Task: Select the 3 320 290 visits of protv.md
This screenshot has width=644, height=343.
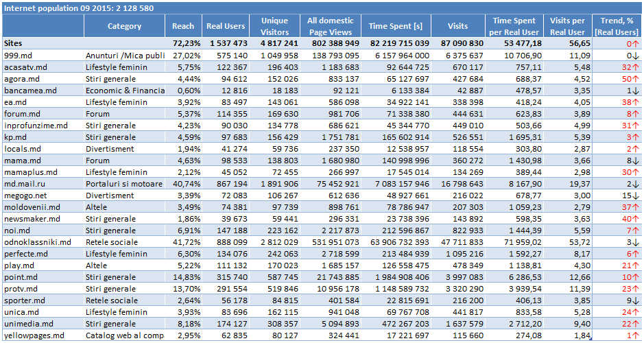Action: (458, 289)
